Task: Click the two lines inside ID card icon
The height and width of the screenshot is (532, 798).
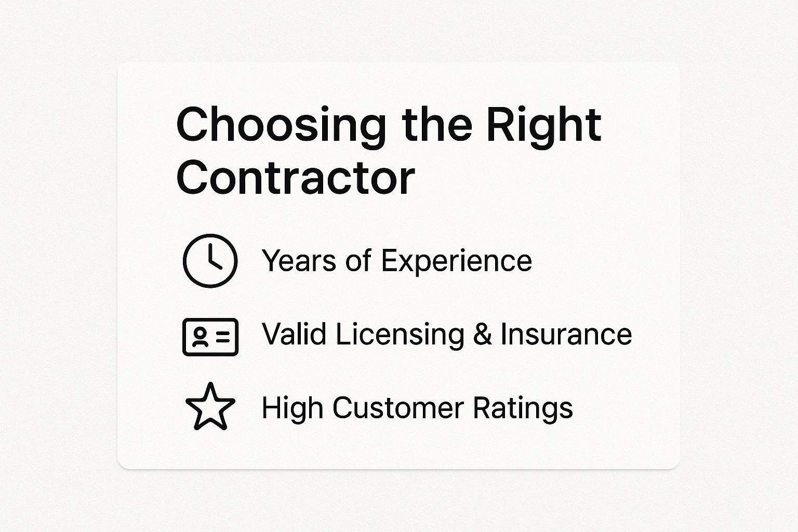Action: pyautogui.click(x=222, y=337)
